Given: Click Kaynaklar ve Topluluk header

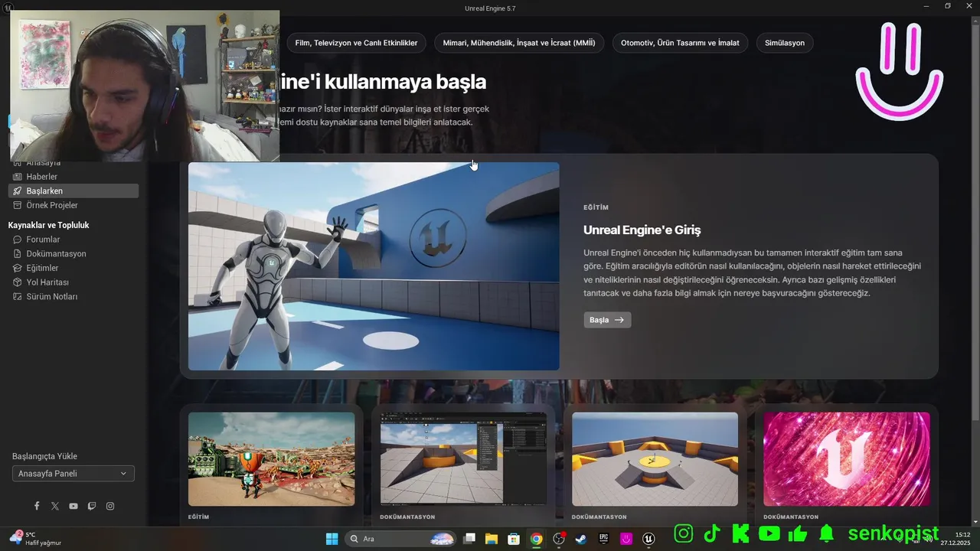Looking at the screenshot, I should click(49, 225).
